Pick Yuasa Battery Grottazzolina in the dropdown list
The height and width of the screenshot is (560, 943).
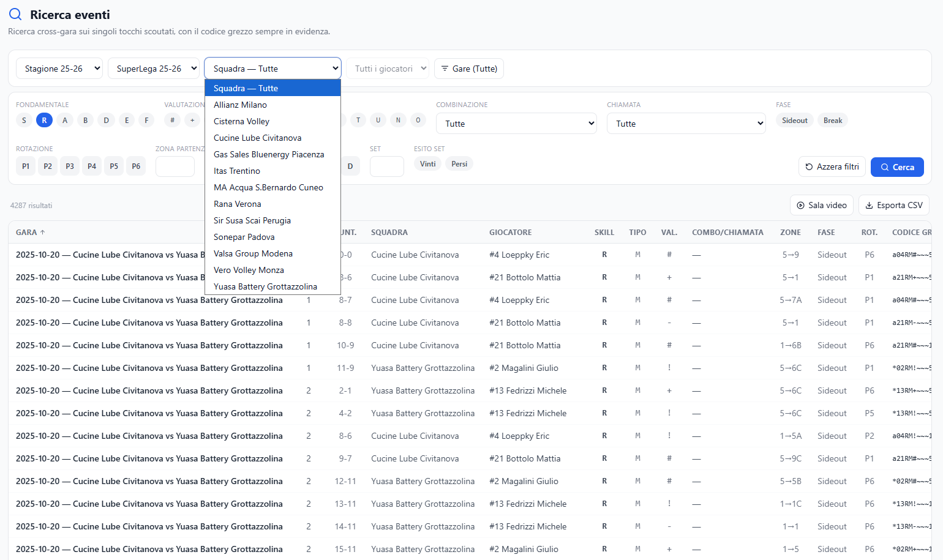[272, 286]
